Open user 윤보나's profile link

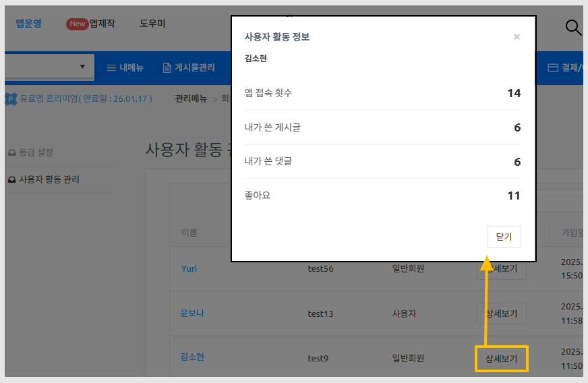pos(192,314)
